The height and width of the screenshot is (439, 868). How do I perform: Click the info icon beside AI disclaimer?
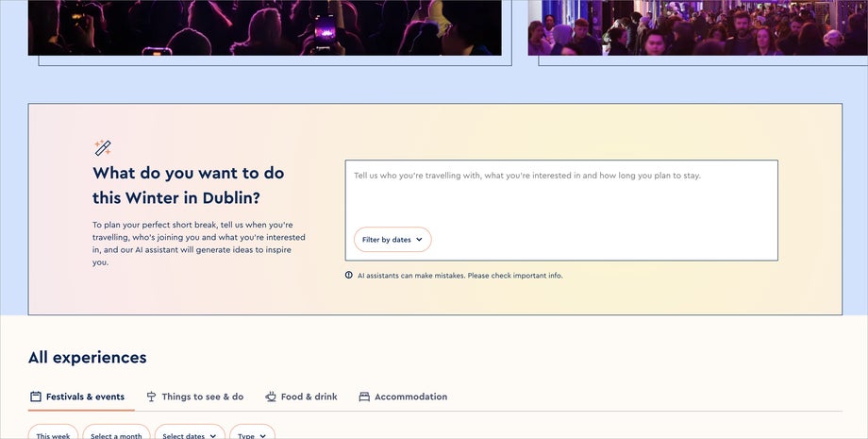tap(349, 275)
